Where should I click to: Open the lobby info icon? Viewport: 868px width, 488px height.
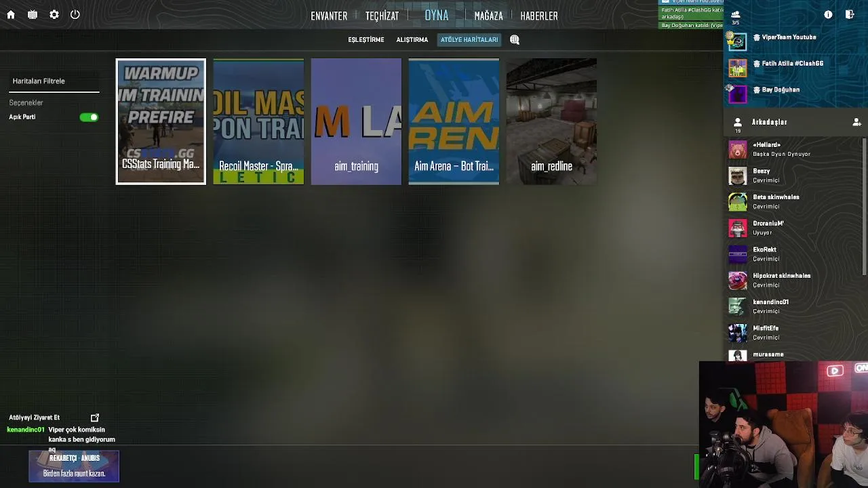pos(828,14)
